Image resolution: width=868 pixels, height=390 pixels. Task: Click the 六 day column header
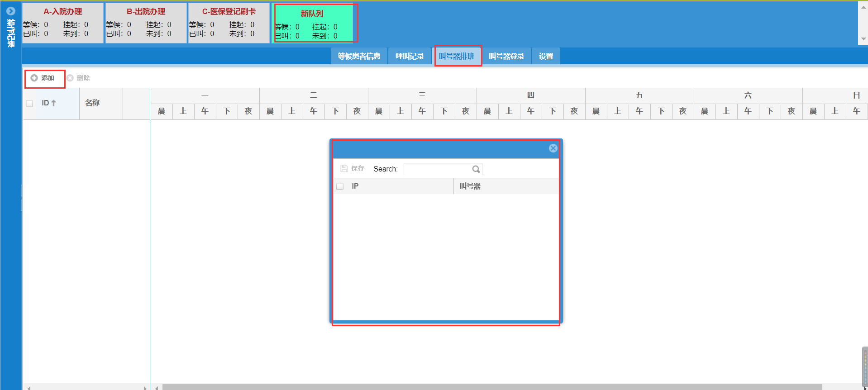pos(748,95)
